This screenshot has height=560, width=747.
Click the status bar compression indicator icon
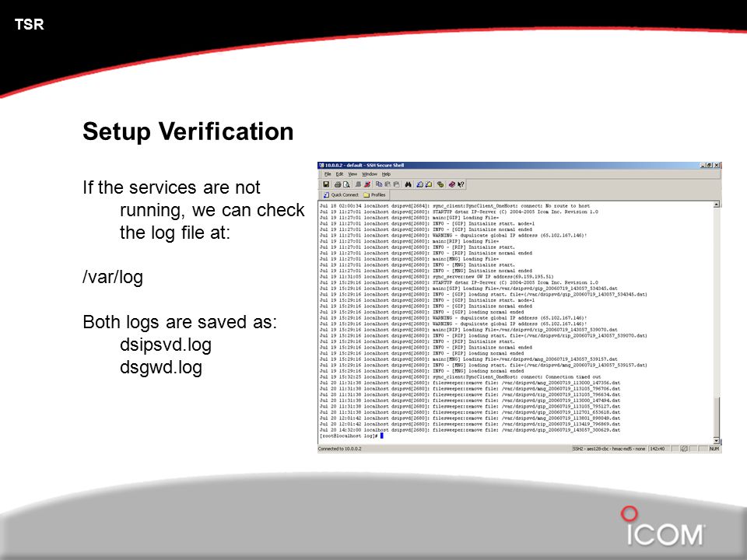[x=684, y=449]
